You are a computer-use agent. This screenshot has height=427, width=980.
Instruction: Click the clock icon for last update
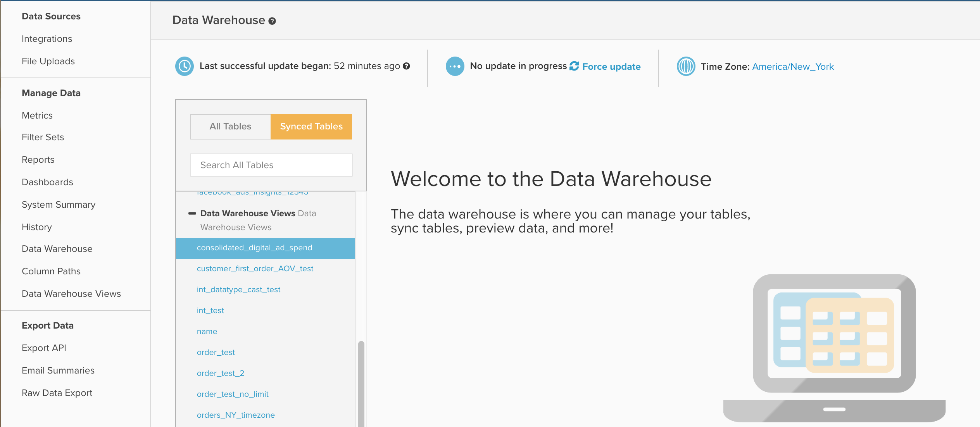tap(185, 66)
